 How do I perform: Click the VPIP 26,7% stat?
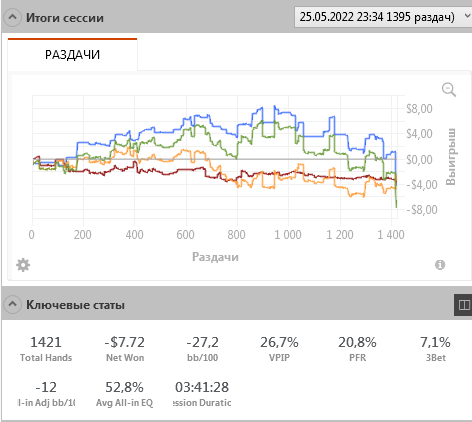click(x=279, y=349)
